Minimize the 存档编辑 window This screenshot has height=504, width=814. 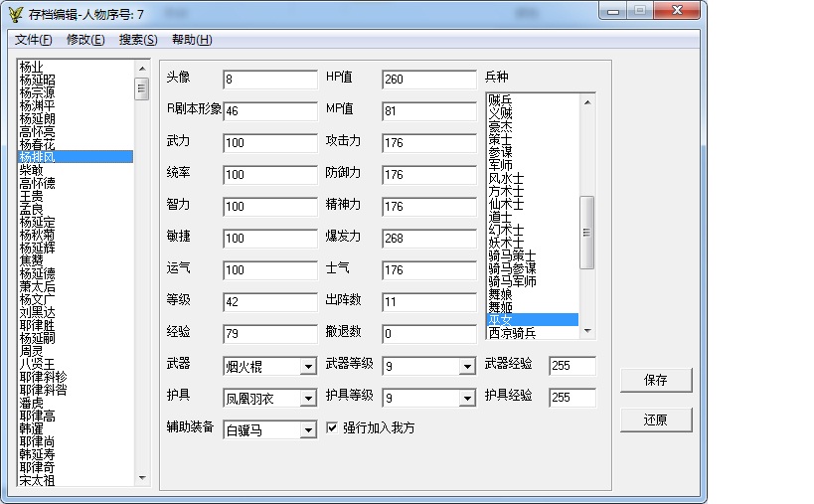pyautogui.click(x=613, y=11)
